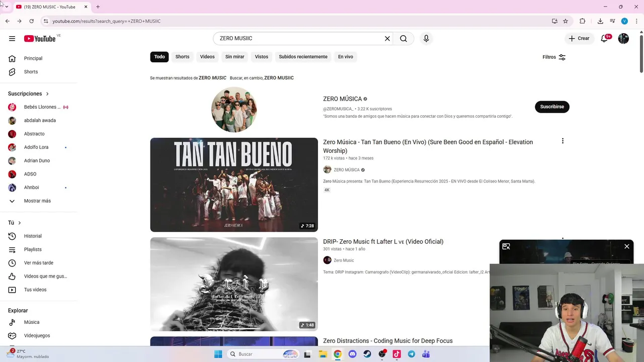Open the notifications bell
Image resolution: width=644 pixels, height=362 pixels.
point(604,39)
